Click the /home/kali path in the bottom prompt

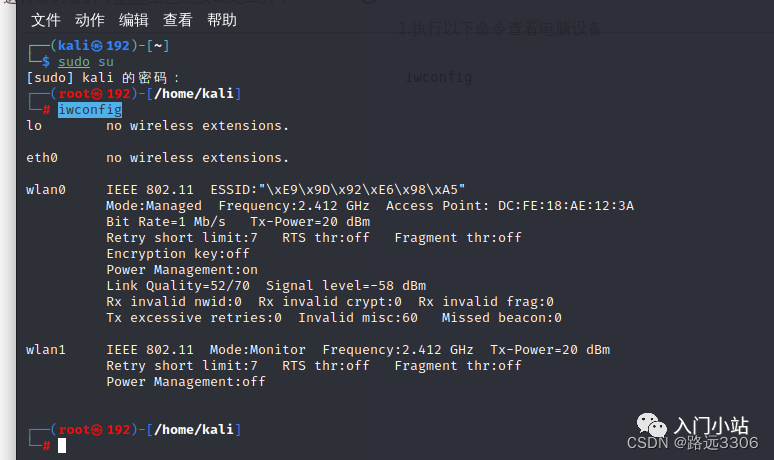coord(194,430)
